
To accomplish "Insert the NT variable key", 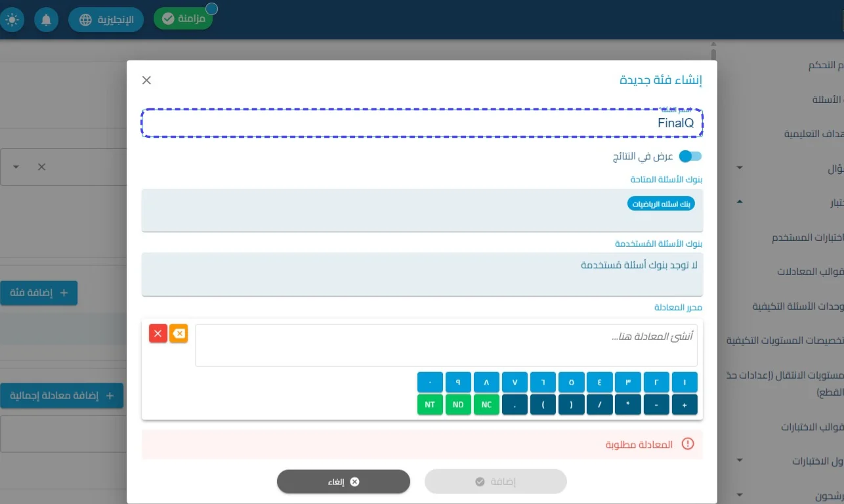I will coord(430,404).
